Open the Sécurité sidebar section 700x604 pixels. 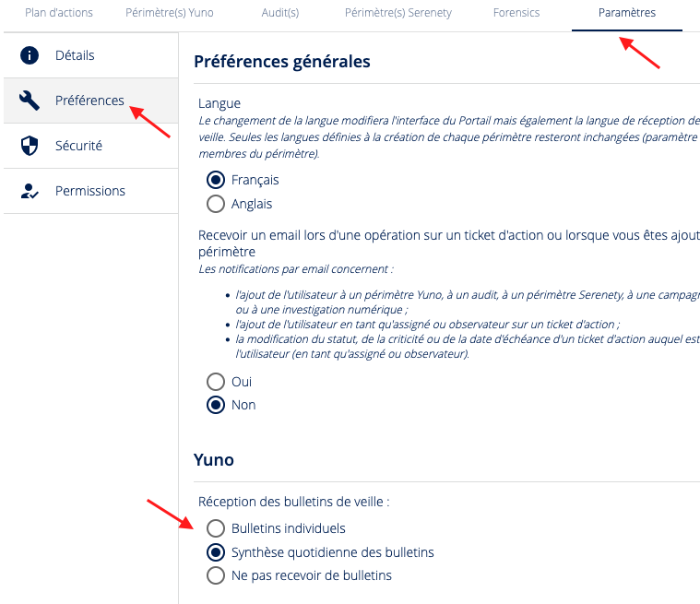coord(78,146)
